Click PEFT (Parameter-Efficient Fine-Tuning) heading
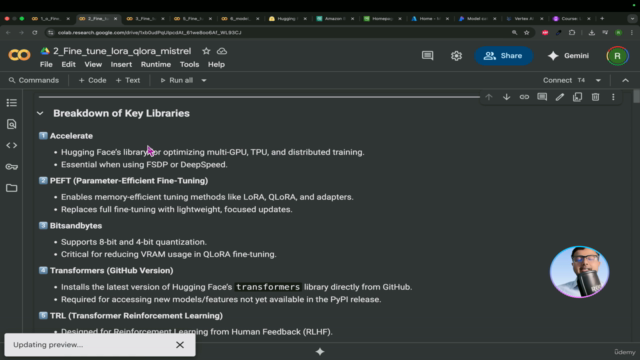 tap(129, 181)
